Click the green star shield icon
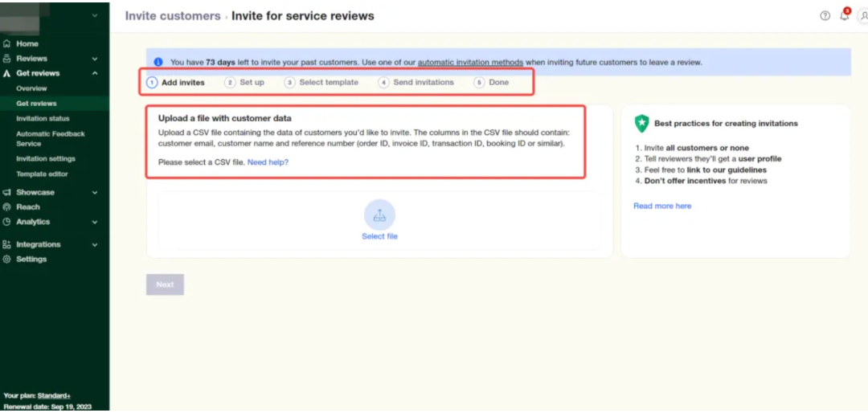 pos(641,124)
